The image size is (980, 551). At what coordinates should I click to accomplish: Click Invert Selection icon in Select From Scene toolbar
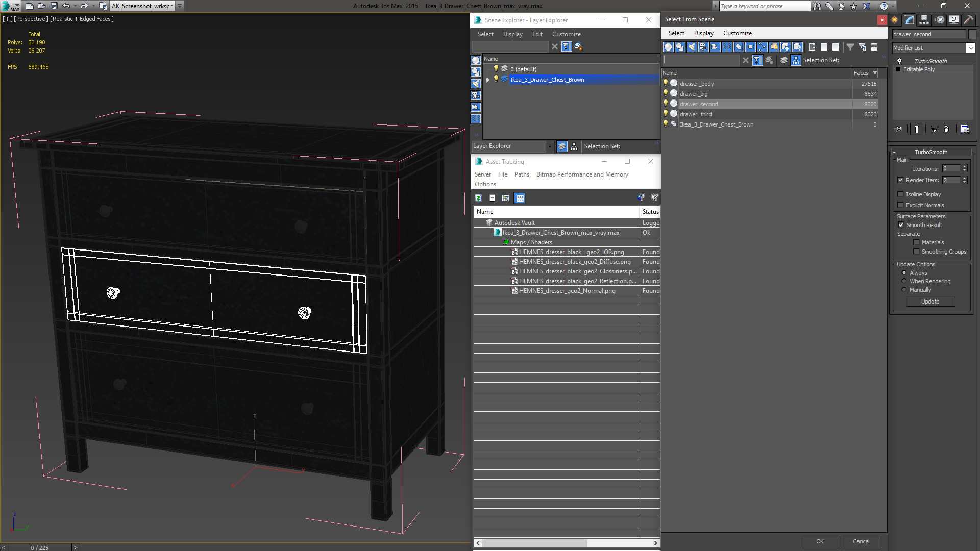click(x=836, y=47)
